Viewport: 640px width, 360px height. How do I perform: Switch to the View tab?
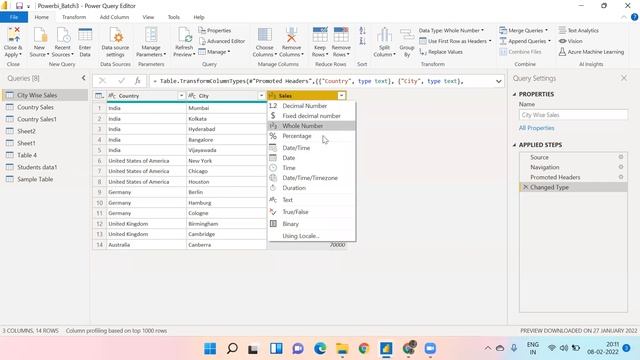[148, 17]
